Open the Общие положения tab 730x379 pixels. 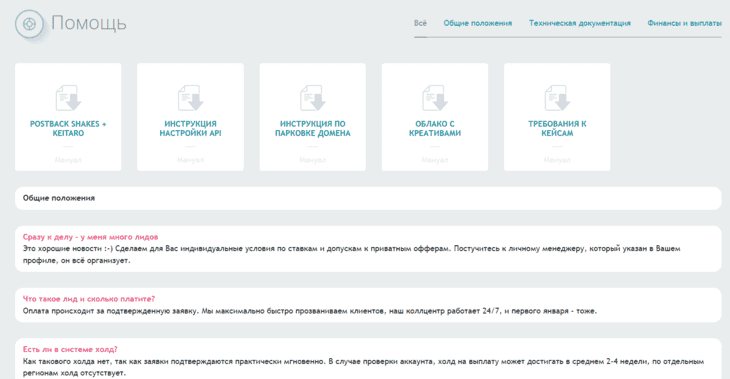click(478, 23)
